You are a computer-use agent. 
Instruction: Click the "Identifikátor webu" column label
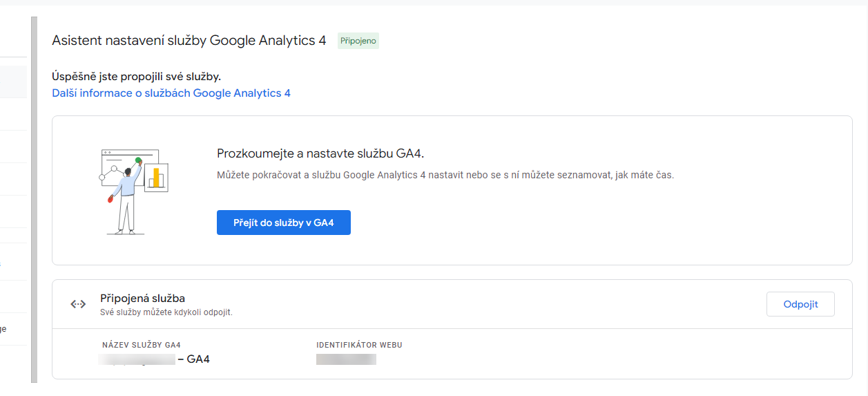click(359, 345)
